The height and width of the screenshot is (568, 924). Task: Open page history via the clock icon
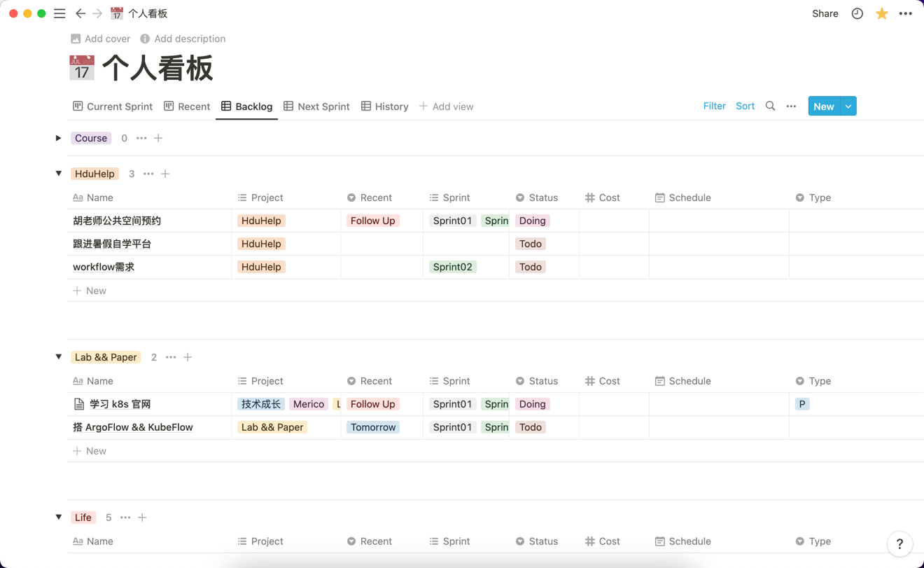point(857,13)
